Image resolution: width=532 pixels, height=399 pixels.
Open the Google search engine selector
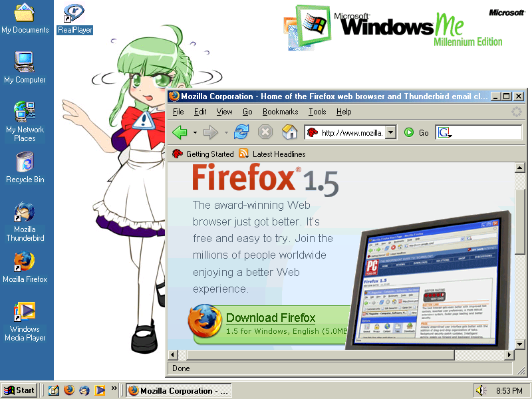click(x=445, y=133)
